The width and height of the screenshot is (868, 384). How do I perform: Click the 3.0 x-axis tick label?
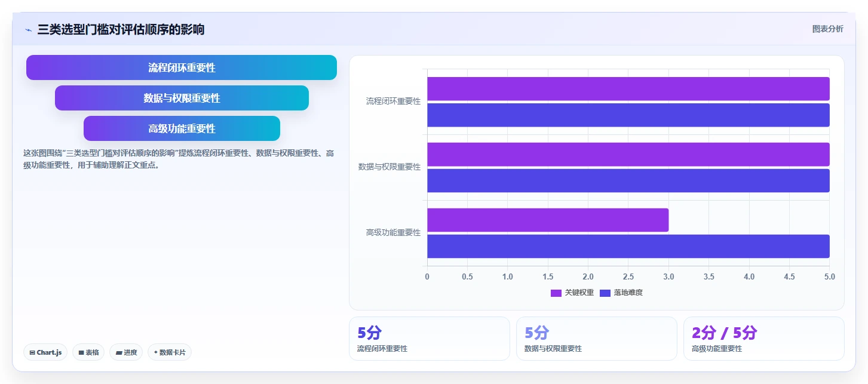(668, 277)
